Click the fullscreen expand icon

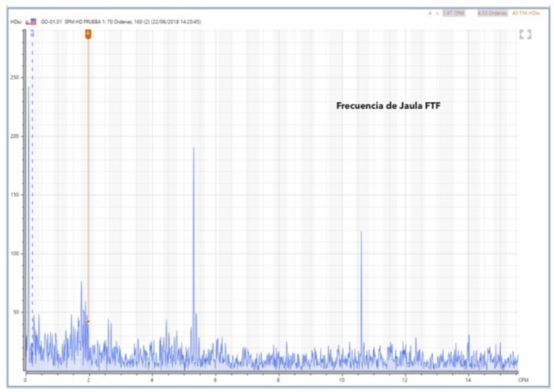(525, 34)
